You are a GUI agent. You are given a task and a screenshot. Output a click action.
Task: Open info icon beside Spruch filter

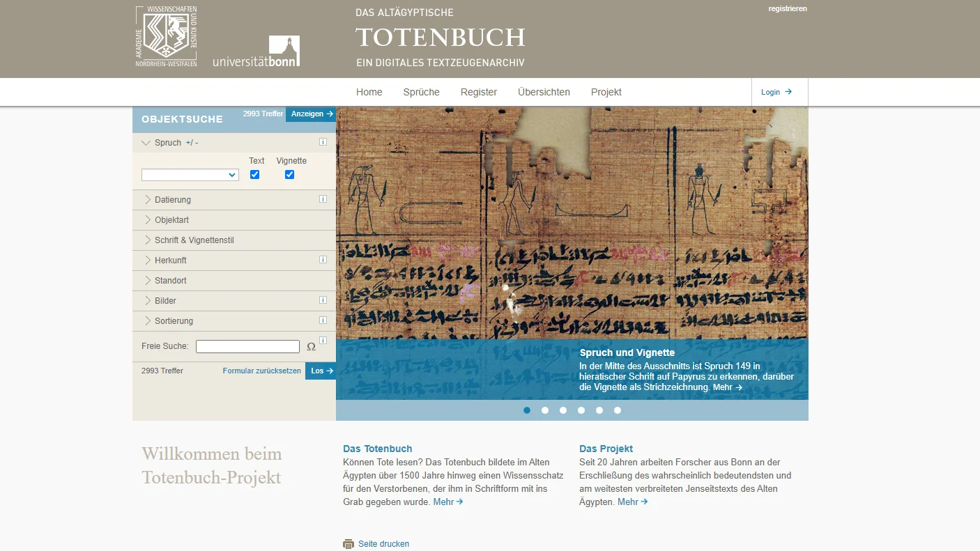coord(323,142)
